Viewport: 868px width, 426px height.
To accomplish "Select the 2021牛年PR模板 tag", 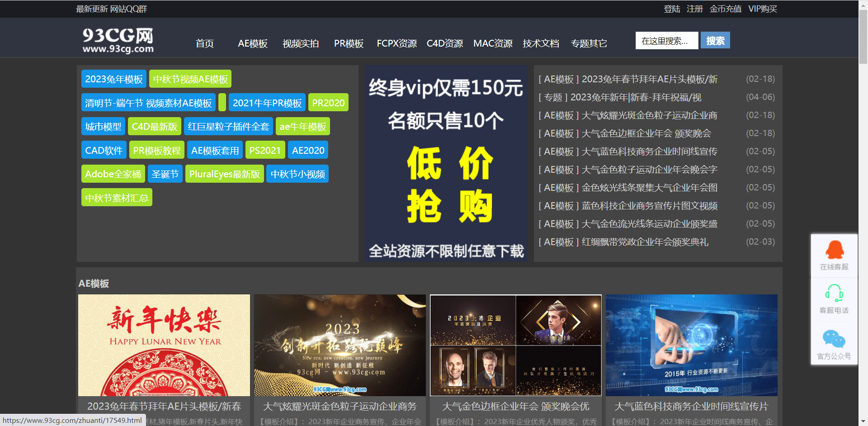I will point(267,103).
